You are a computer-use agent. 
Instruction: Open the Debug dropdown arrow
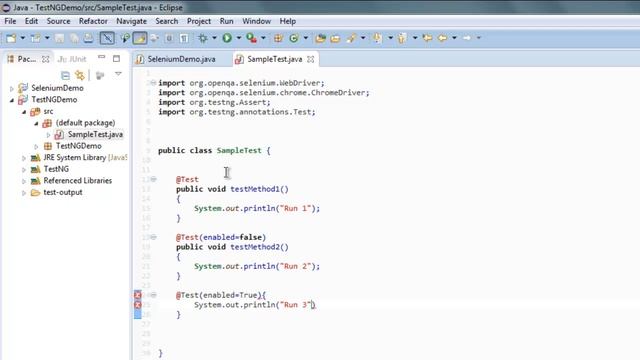[214, 38]
